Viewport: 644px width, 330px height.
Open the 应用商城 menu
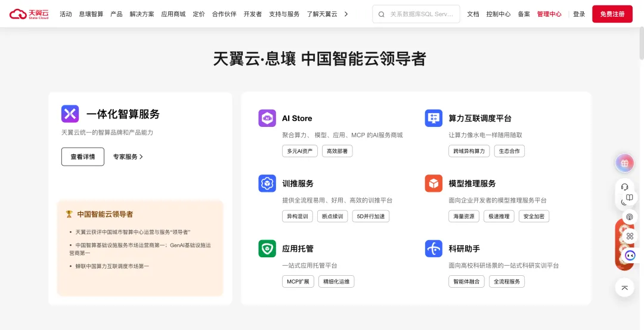pyautogui.click(x=174, y=14)
